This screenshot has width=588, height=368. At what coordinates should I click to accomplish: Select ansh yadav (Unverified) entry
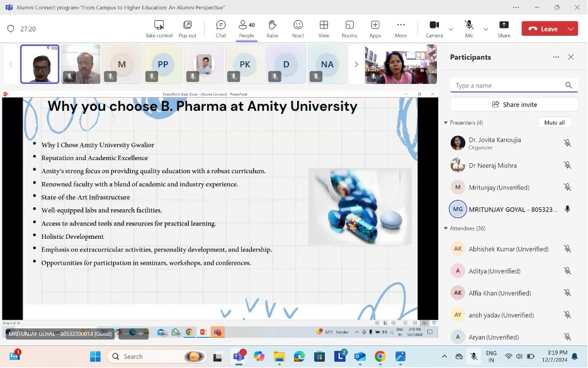click(x=512, y=315)
